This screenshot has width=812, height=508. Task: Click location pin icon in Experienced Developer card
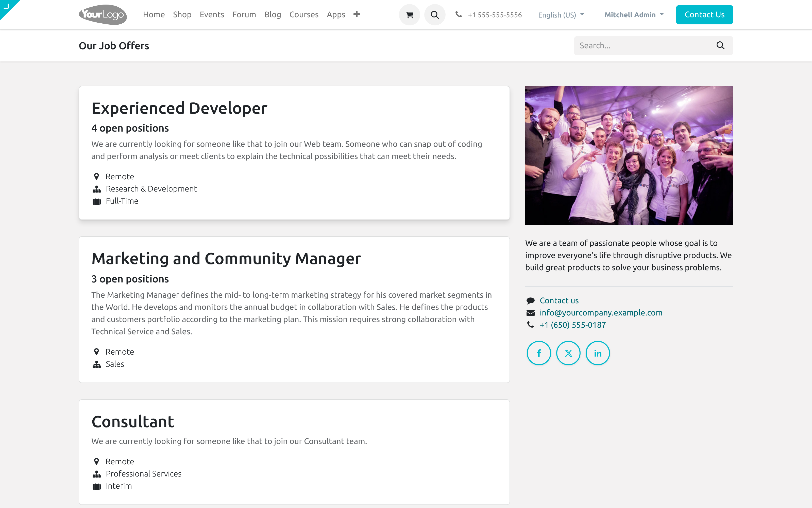tap(96, 176)
